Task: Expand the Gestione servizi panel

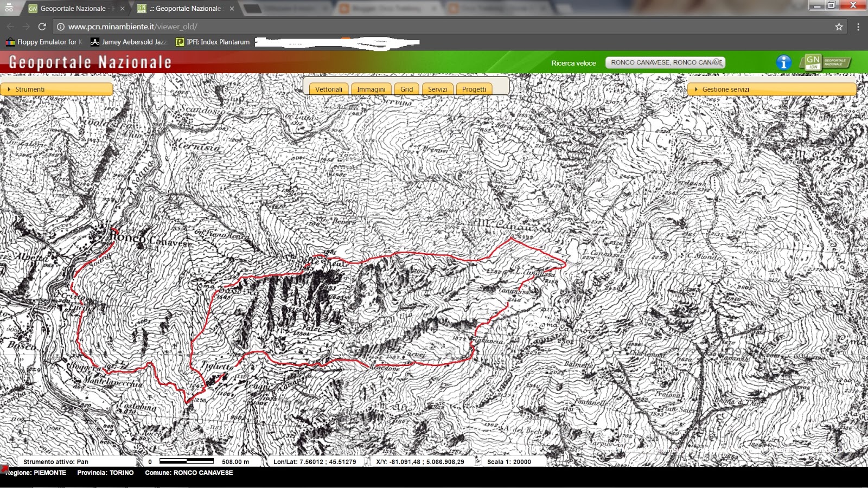Action: click(771, 89)
